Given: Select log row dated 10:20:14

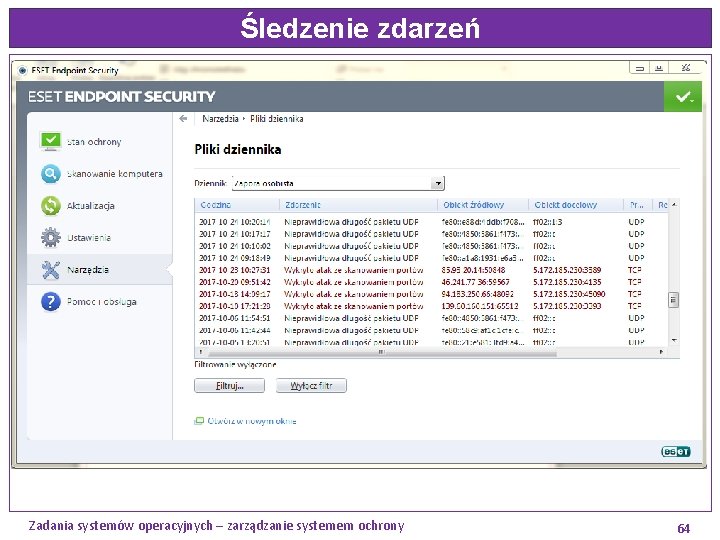Looking at the screenshot, I should click(432, 222).
